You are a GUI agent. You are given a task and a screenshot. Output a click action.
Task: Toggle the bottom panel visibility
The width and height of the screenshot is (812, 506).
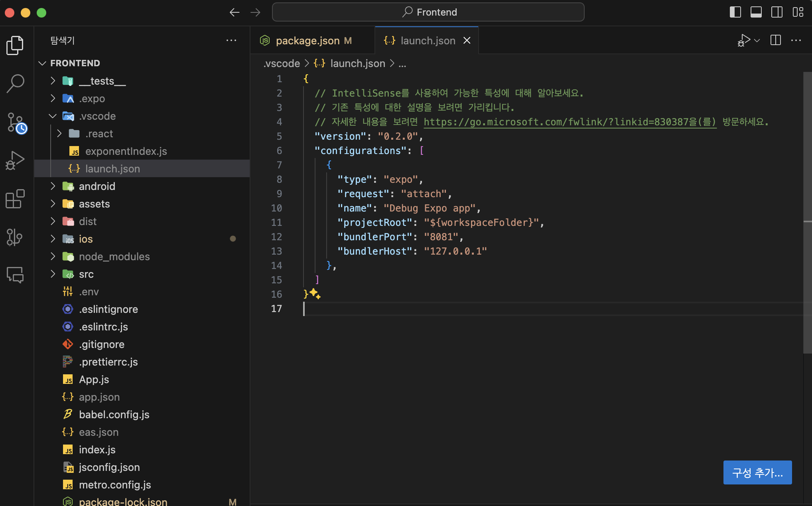coord(756,12)
